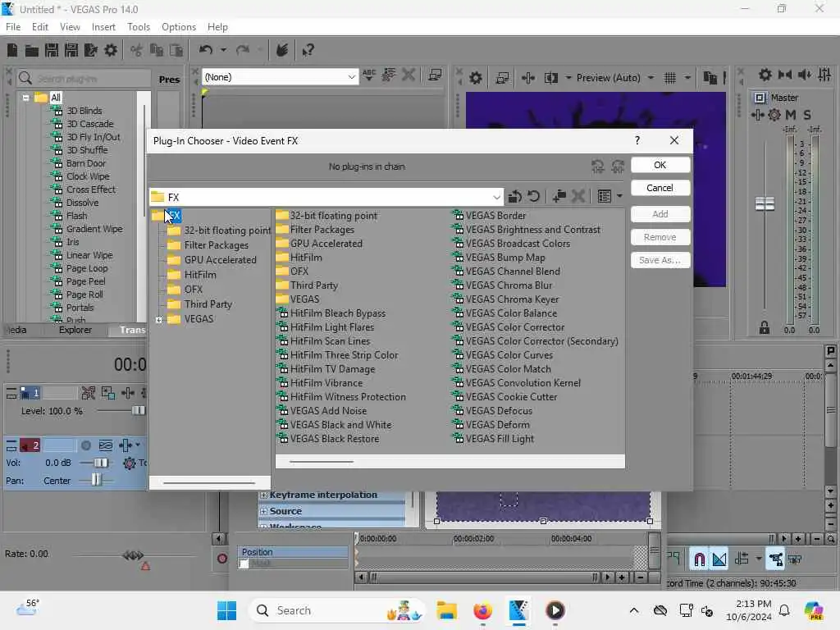Click Refresh icon in Plug-In Chooser
The height and width of the screenshot is (630, 840).
pos(533,197)
